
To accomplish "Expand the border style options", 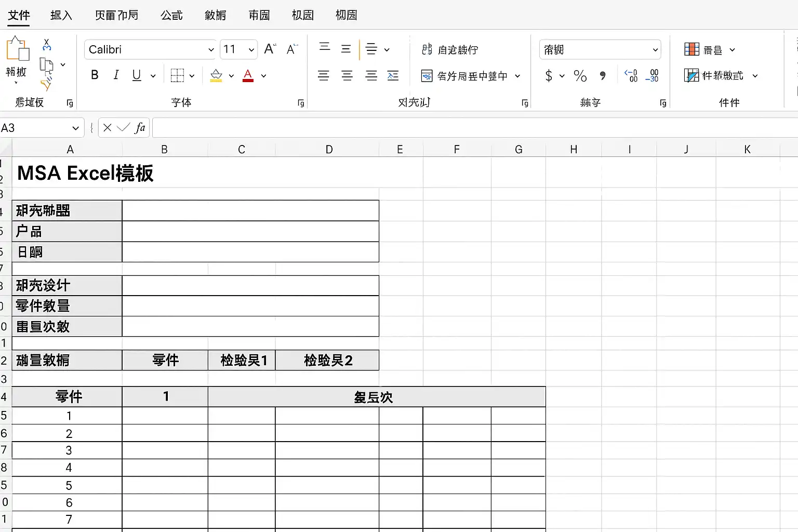I will [x=191, y=75].
